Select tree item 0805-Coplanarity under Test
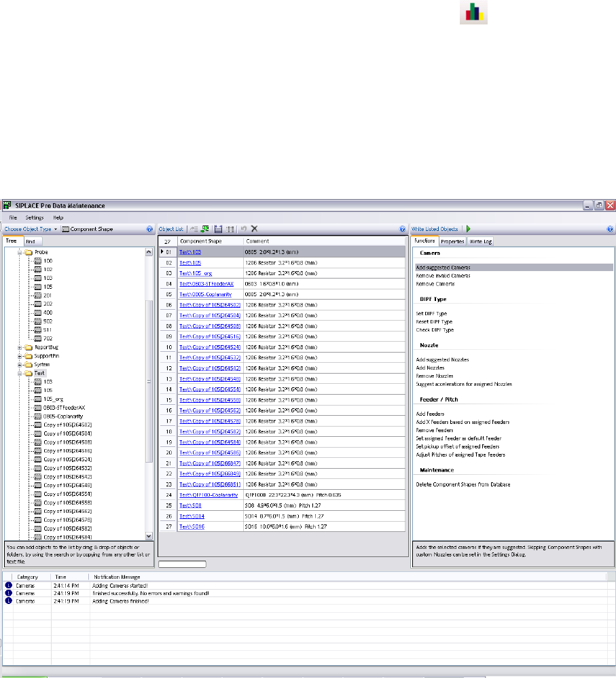Viewport: 616px width, 678px height. click(x=63, y=416)
